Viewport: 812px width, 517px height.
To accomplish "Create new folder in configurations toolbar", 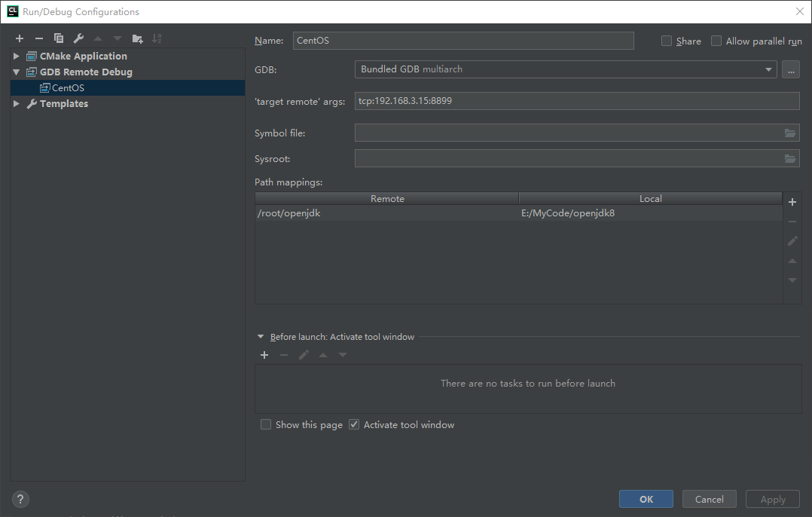I will tap(137, 38).
